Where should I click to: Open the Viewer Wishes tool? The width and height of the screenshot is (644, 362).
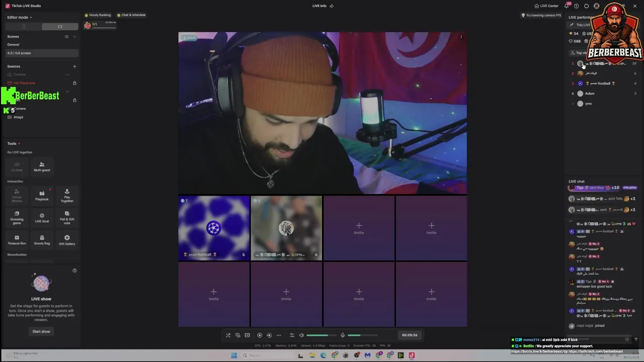[x=17, y=195]
